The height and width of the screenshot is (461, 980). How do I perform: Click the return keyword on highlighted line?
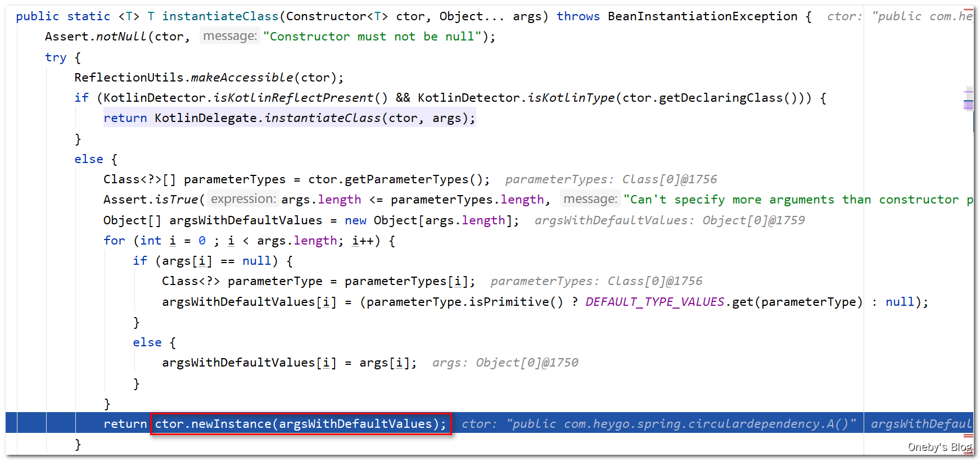(125, 424)
